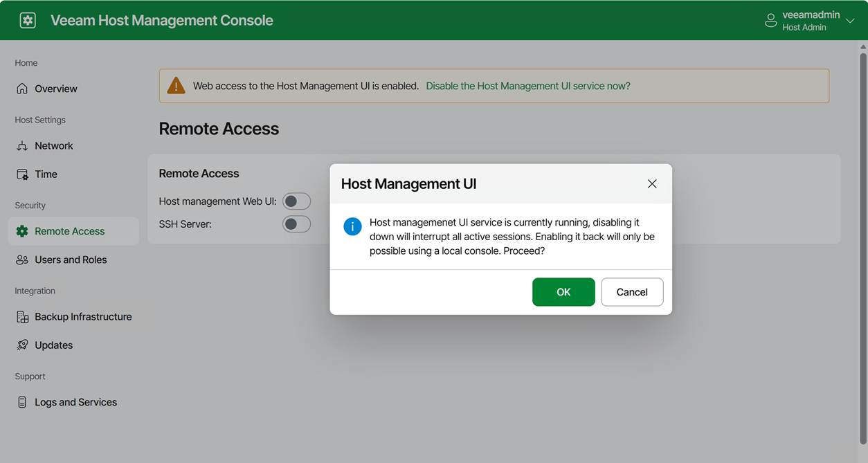Toggle the SSH Server switch

tap(296, 224)
